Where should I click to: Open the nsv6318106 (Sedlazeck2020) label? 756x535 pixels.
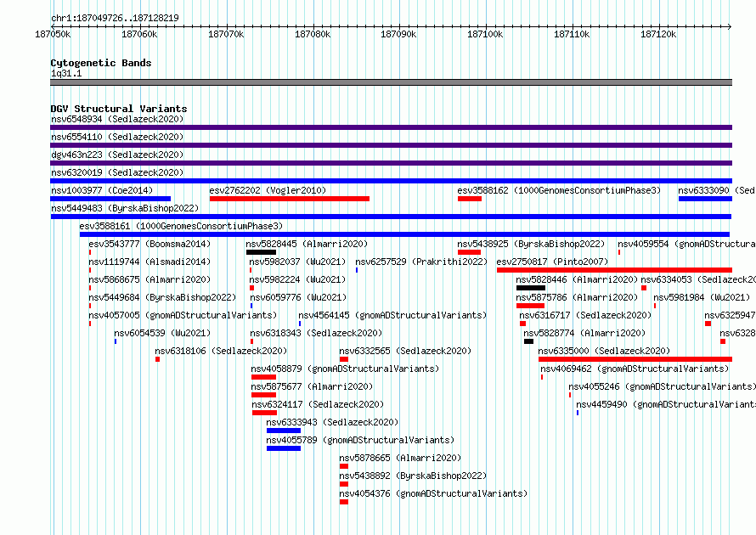[x=221, y=351]
